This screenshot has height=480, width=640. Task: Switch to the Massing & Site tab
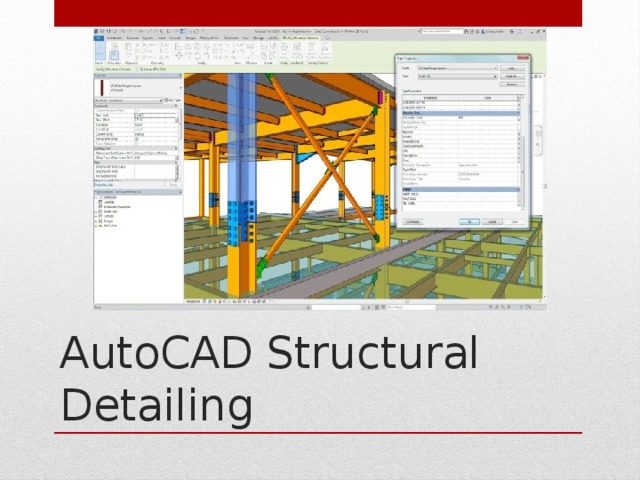tap(209, 38)
